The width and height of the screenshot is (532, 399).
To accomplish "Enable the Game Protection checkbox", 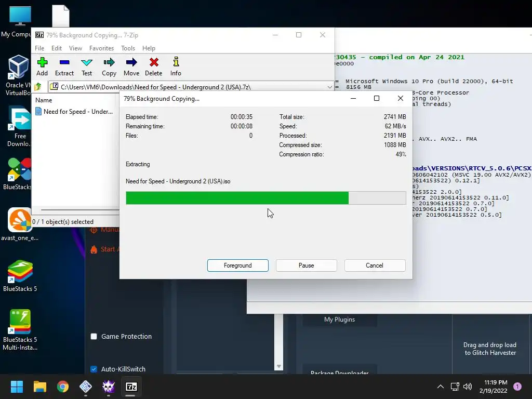I will click(x=94, y=336).
